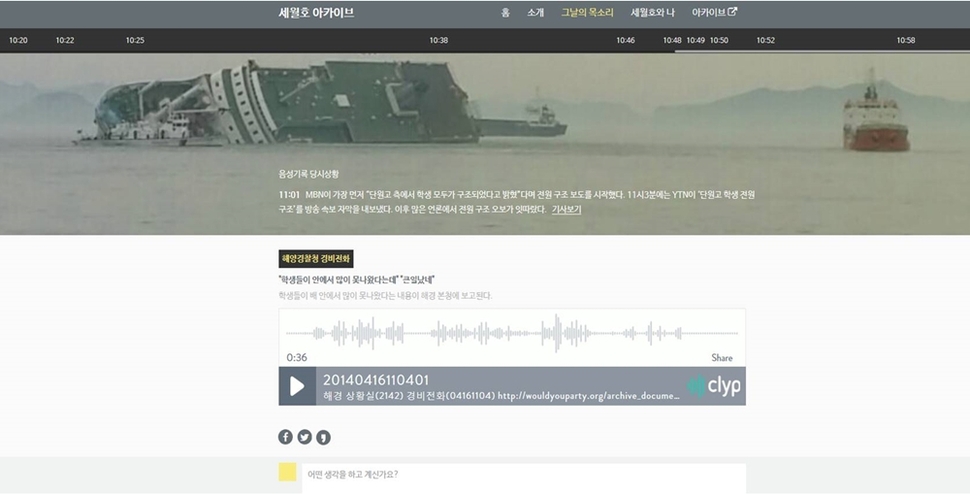Click the quote-mark share icon

click(323, 437)
